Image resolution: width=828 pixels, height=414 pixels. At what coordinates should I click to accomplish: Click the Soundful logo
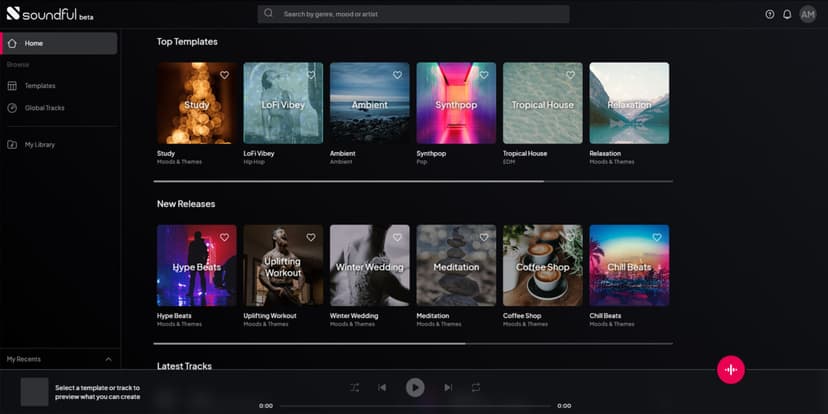pos(50,14)
